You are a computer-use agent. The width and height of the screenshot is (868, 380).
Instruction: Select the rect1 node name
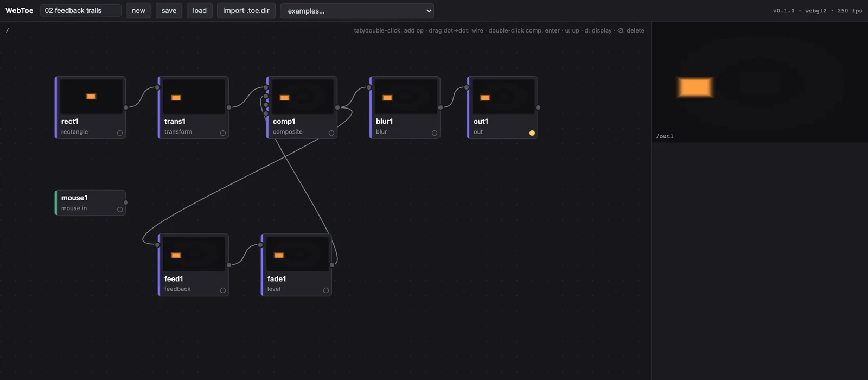tap(69, 121)
